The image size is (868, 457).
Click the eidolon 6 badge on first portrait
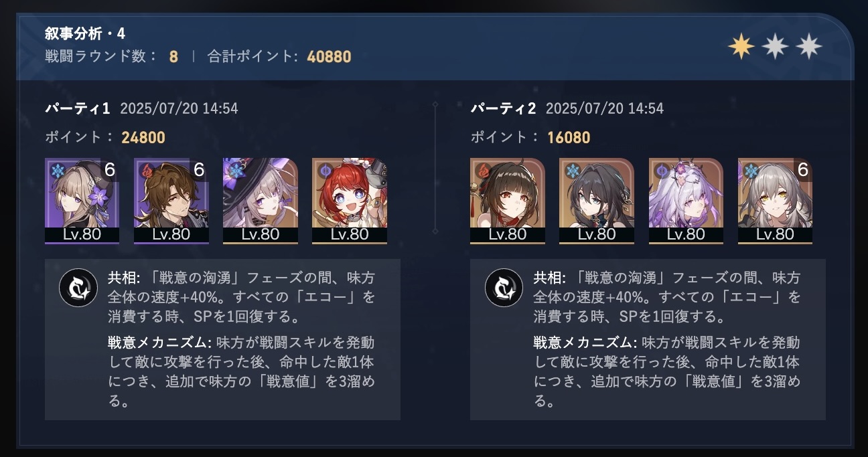pos(109,170)
